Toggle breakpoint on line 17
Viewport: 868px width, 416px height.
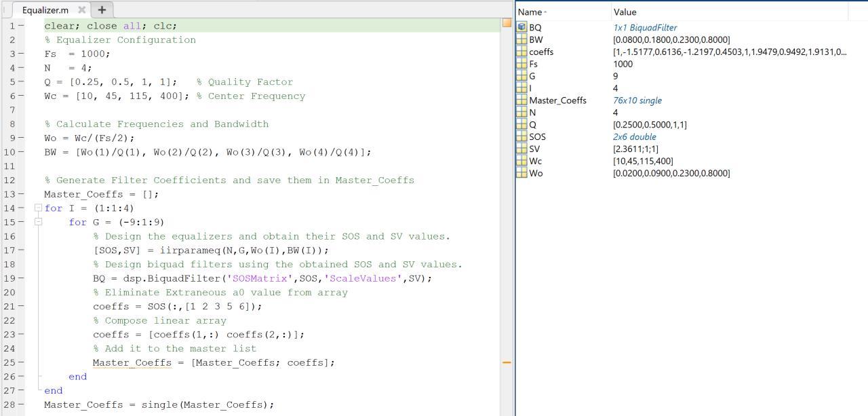point(21,250)
